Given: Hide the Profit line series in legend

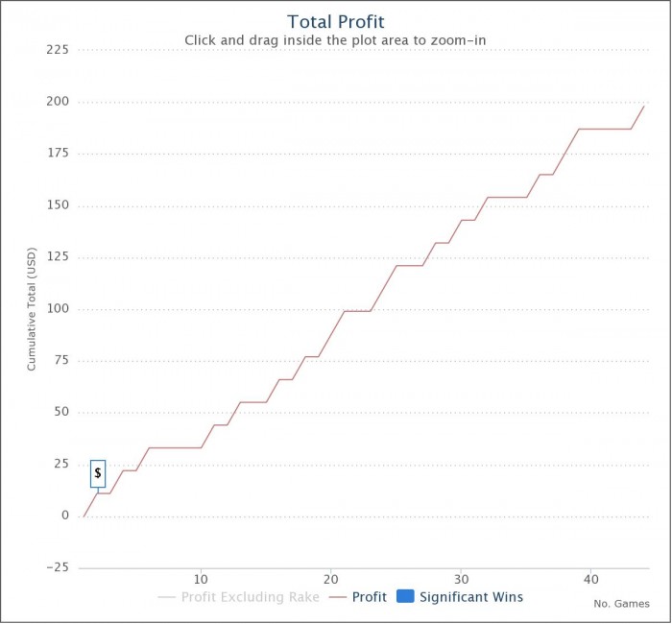Looking at the screenshot, I should (x=369, y=597).
